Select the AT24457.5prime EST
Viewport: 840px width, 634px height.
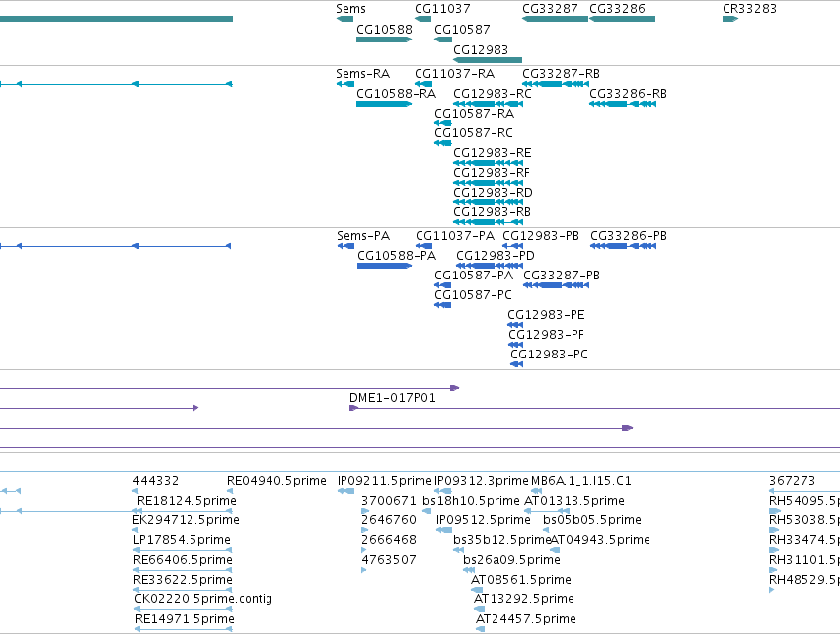481,629
